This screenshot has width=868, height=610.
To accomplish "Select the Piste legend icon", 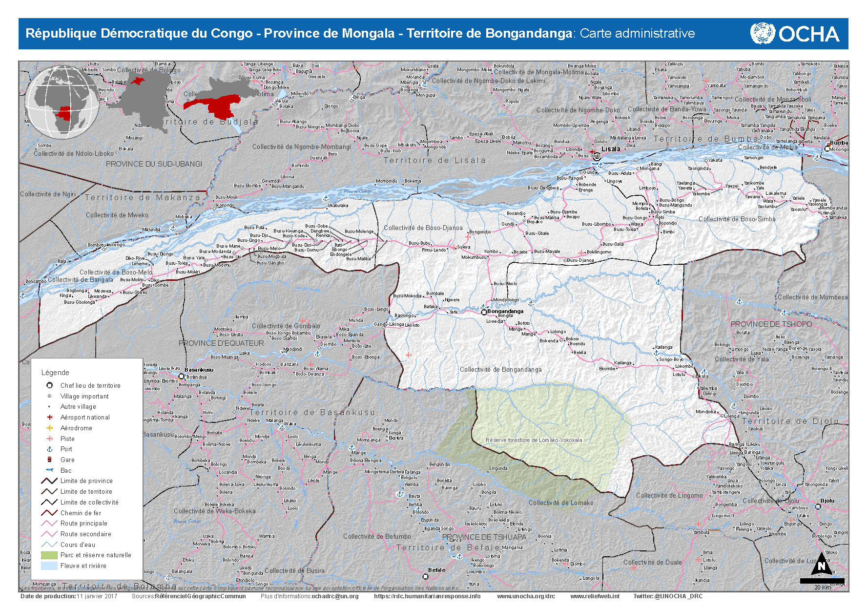I will coord(49,439).
